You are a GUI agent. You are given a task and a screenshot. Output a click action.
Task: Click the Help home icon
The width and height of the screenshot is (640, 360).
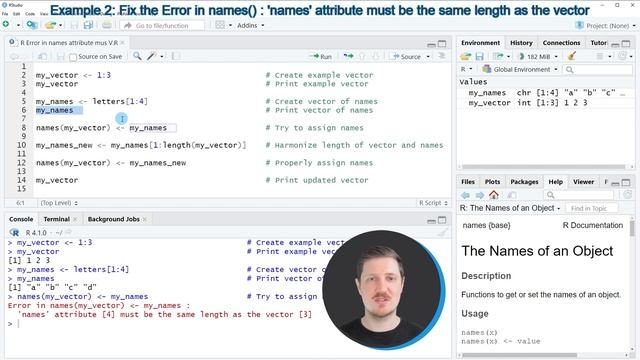(x=494, y=195)
